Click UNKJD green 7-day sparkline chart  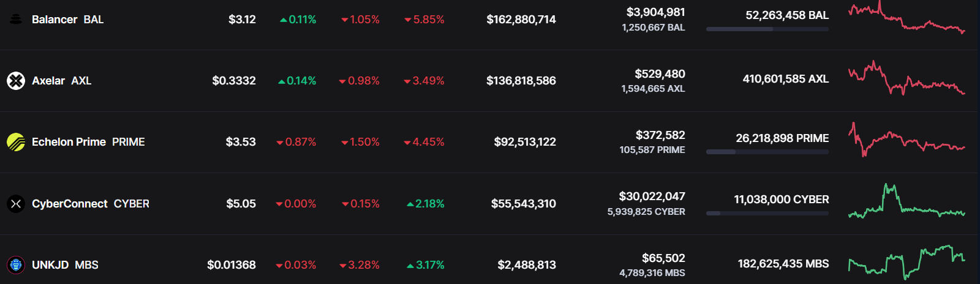click(906, 263)
